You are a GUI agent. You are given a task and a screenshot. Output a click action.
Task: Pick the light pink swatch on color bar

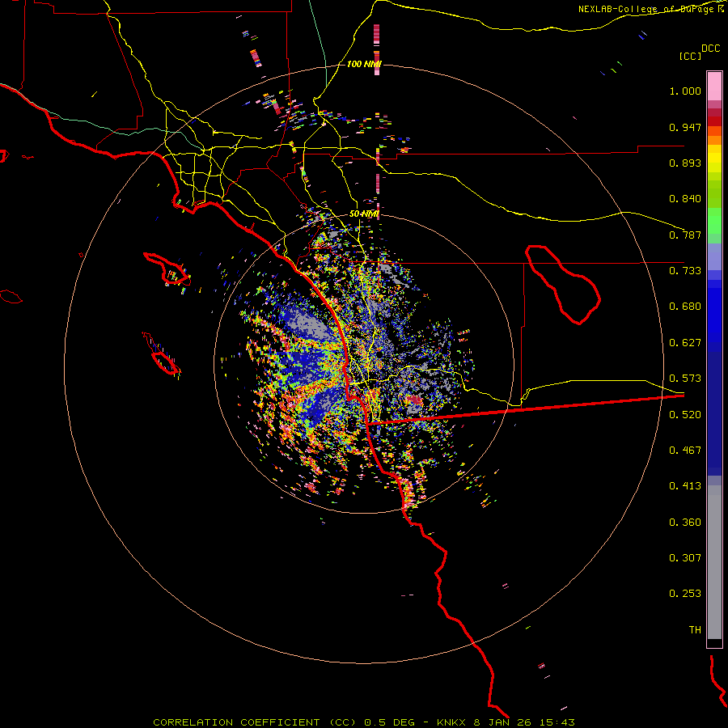[714, 87]
